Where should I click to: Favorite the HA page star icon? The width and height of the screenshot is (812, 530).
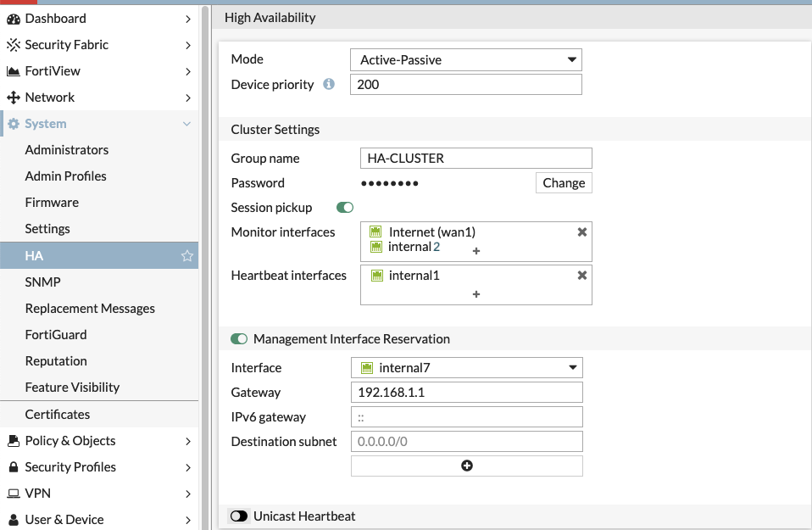pos(187,255)
